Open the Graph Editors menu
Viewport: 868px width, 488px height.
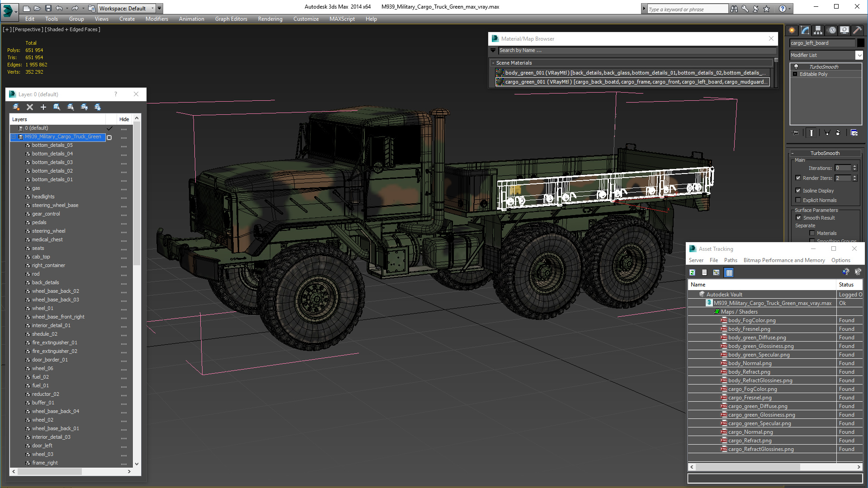click(231, 19)
